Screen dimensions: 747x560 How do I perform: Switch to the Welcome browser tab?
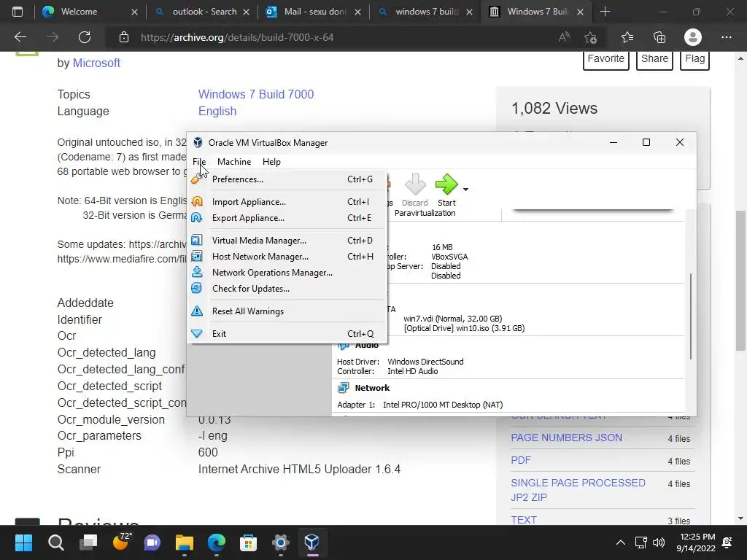pyautogui.click(x=90, y=12)
